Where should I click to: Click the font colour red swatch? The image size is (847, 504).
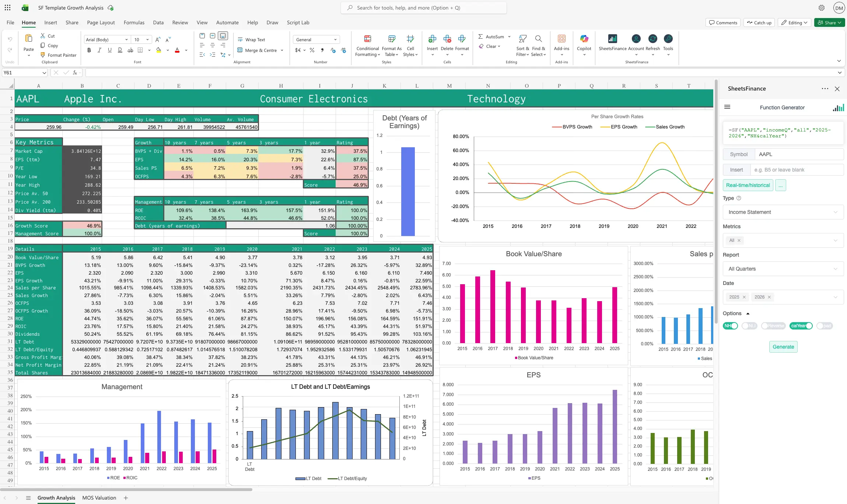[x=177, y=50]
